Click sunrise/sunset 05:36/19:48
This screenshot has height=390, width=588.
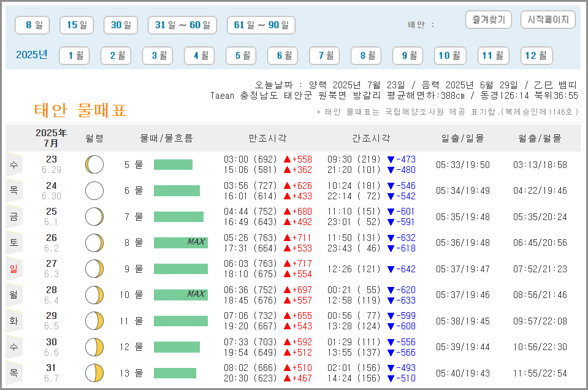tap(463, 243)
